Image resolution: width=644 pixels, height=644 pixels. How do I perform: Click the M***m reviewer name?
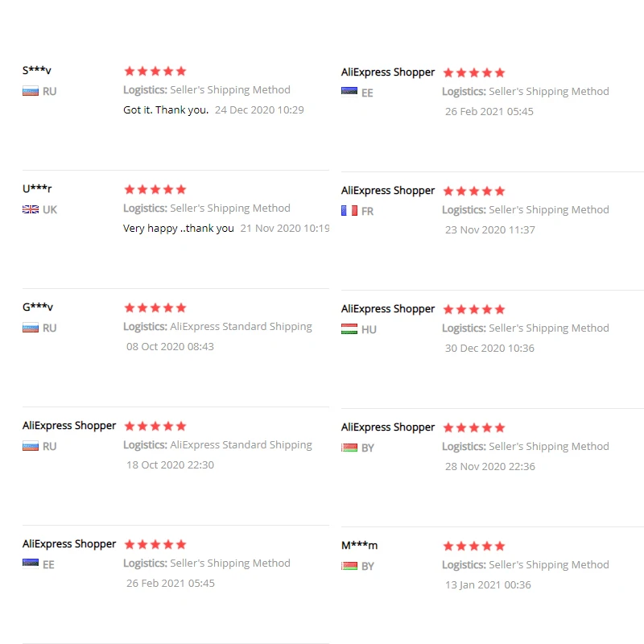[359, 545]
